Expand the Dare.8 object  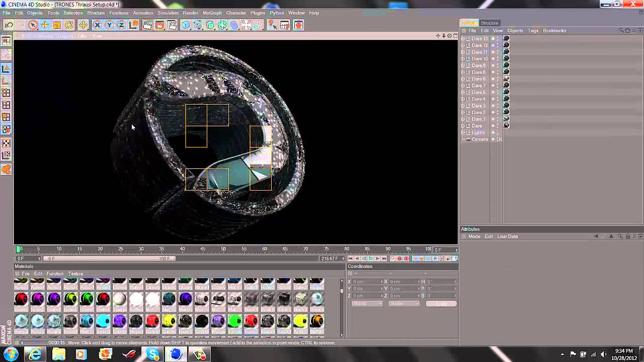[463, 72]
